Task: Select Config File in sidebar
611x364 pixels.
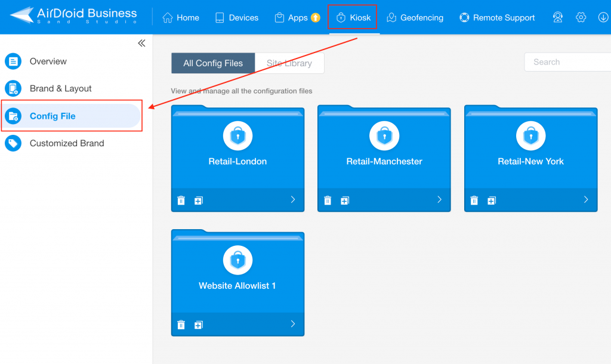Action: coord(71,116)
